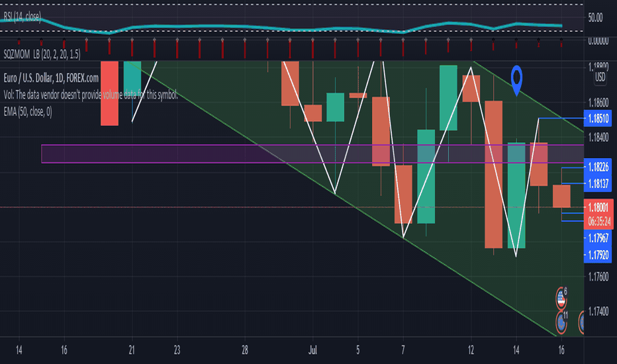This screenshot has width=617, height=364.
Task: Click the 1.17920 blue price label
Action: tap(598, 255)
